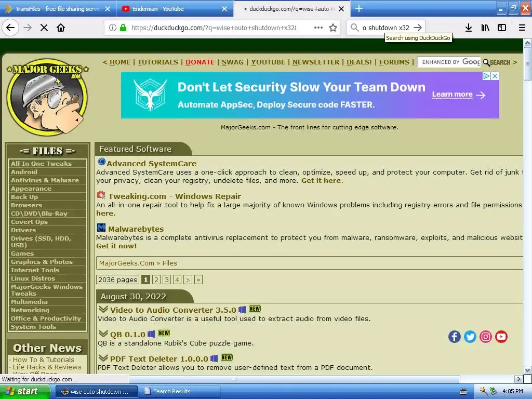Switch to the TransFiles tab
532x399 pixels.
(x=58, y=9)
